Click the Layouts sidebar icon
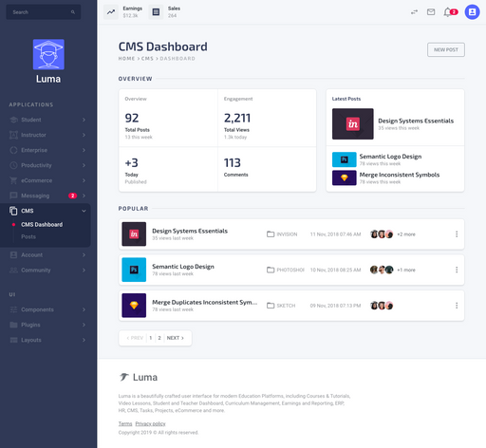 click(13, 340)
